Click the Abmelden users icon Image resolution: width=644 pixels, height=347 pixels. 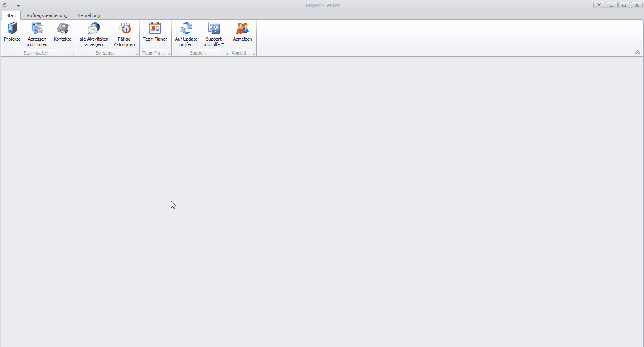tap(242, 29)
